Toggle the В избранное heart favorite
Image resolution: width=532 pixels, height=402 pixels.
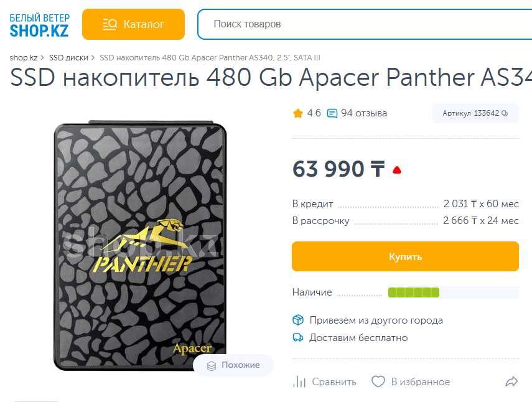411,381
